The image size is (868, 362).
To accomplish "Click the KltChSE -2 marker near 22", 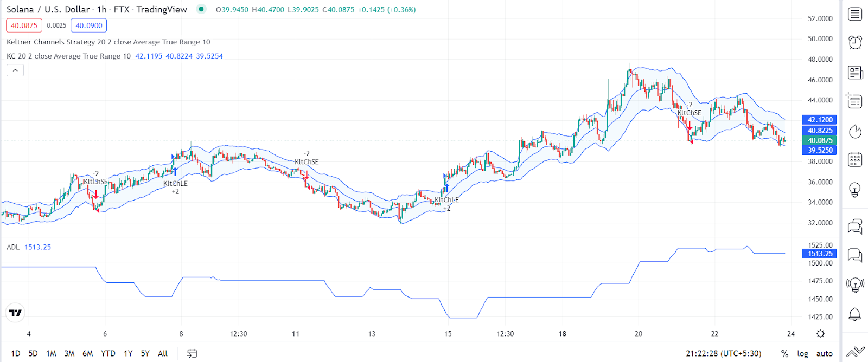I will 689,109.
